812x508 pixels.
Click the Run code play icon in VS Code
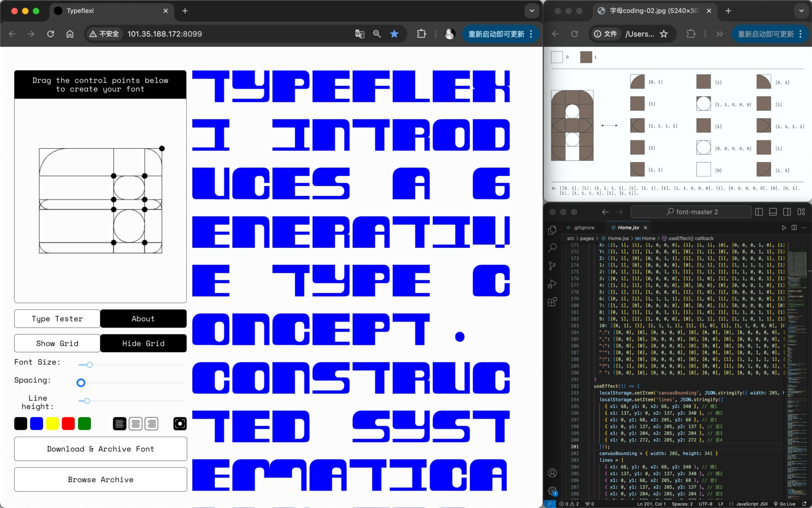pyautogui.click(x=784, y=228)
